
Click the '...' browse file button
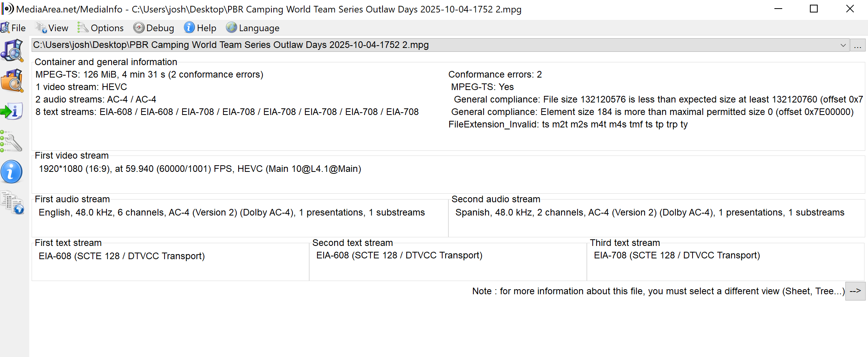[857, 45]
